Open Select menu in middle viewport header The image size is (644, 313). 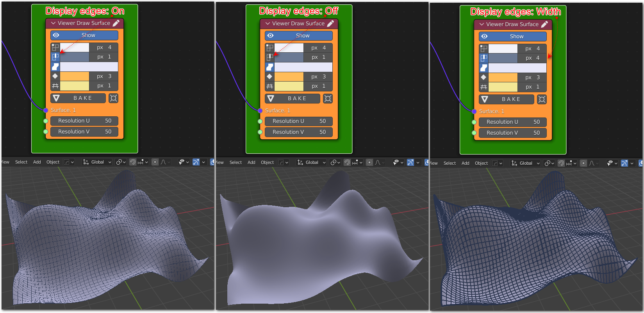pos(235,162)
